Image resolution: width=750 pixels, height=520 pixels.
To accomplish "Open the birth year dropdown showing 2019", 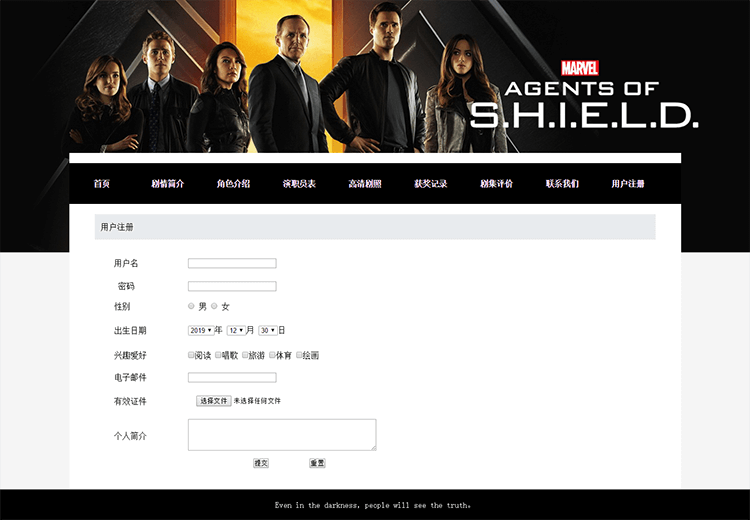I will [x=201, y=331].
